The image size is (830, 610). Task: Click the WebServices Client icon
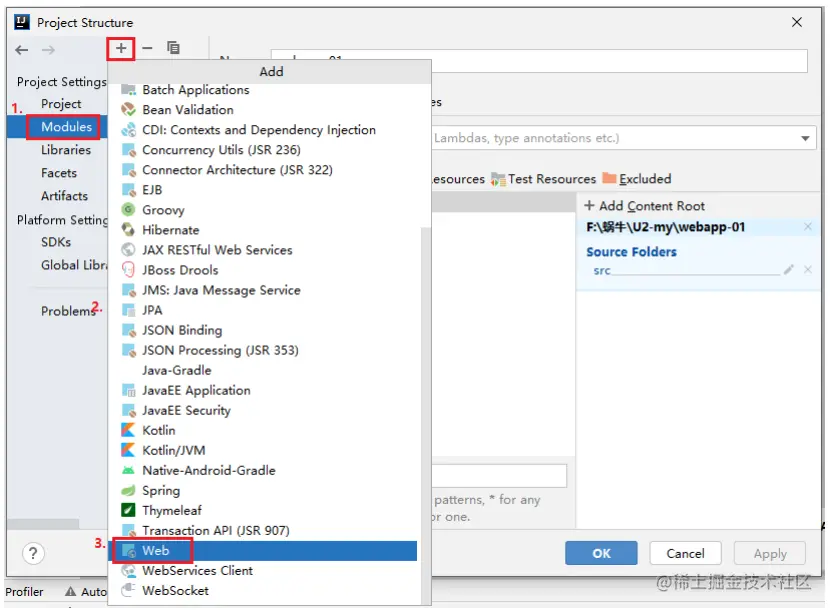point(129,571)
